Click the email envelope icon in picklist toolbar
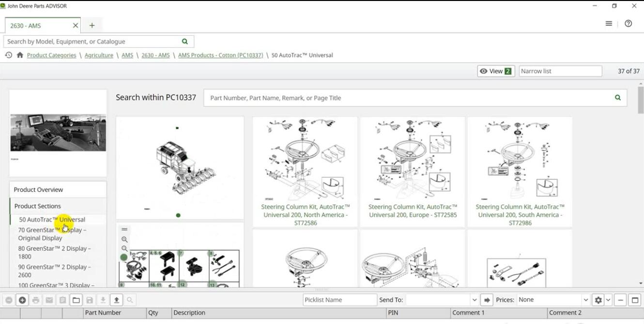 point(49,300)
